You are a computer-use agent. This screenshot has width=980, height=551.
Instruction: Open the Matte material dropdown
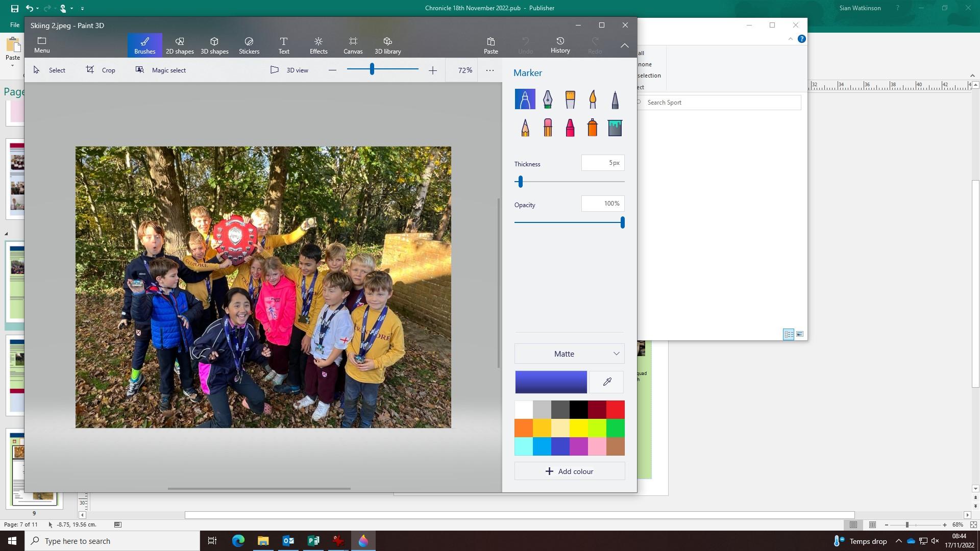point(569,354)
